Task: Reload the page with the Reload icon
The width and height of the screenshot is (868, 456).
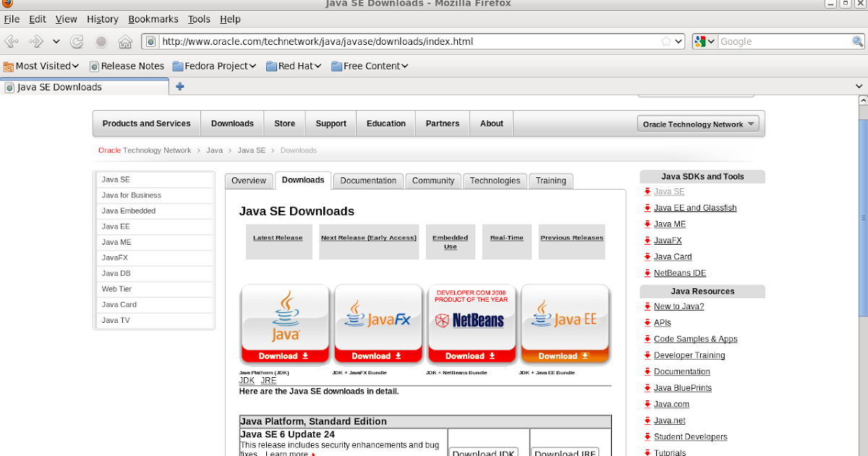Action: click(x=77, y=41)
